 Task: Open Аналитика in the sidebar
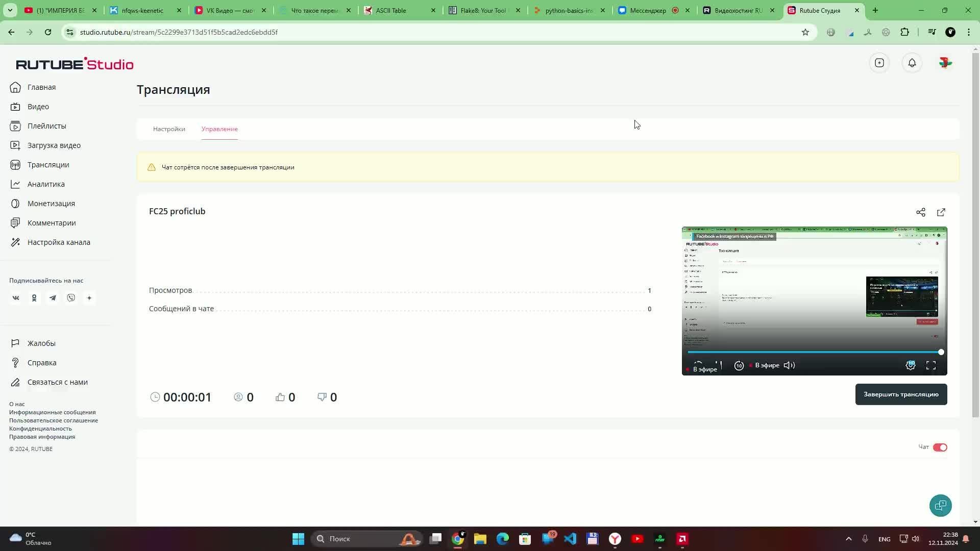46,184
